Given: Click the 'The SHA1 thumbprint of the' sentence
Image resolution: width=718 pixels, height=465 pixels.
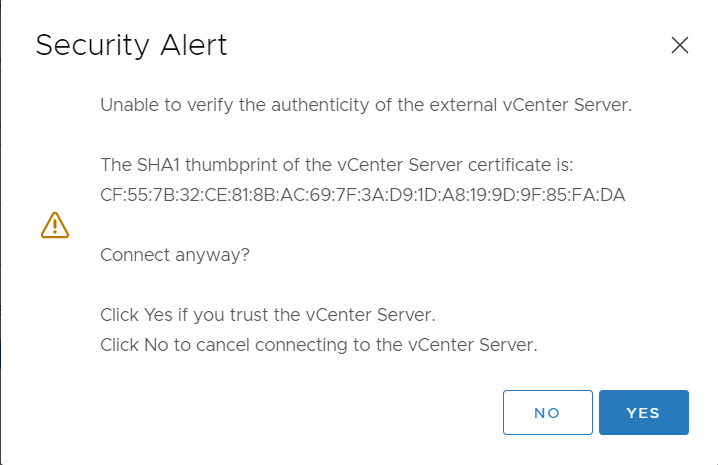Looking at the screenshot, I should (x=337, y=165).
